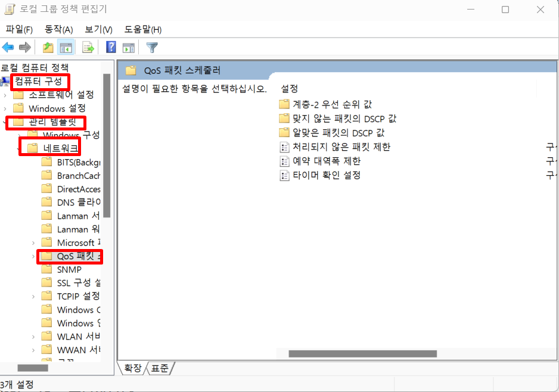Screen dimensions: 559x392
Task: Select Windows 설정 tree folder
Action: (x=57, y=108)
